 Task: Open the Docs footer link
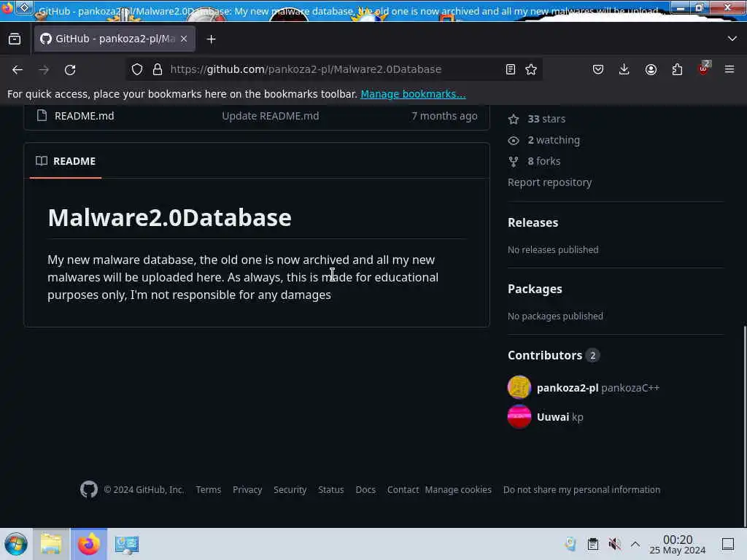click(x=365, y=489)
